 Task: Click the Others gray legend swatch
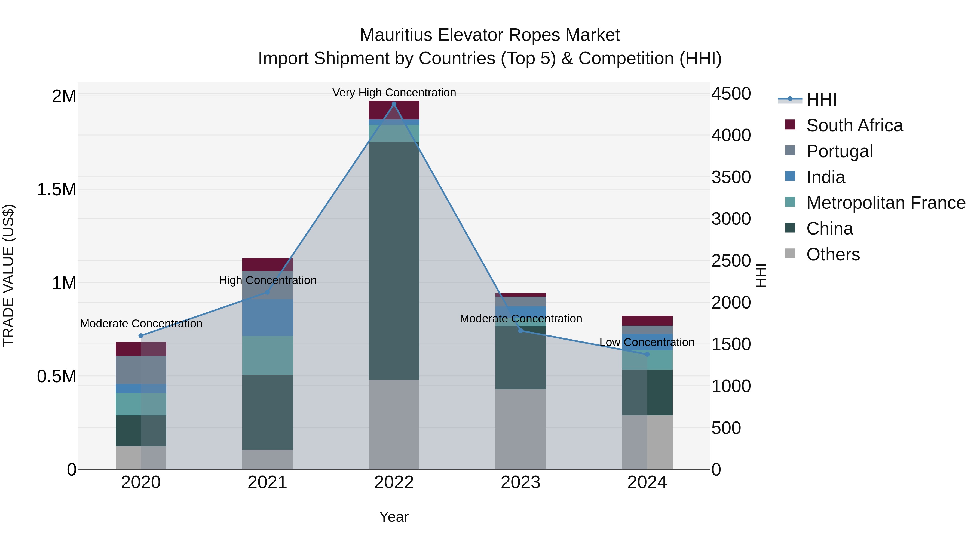coord(790,253)
